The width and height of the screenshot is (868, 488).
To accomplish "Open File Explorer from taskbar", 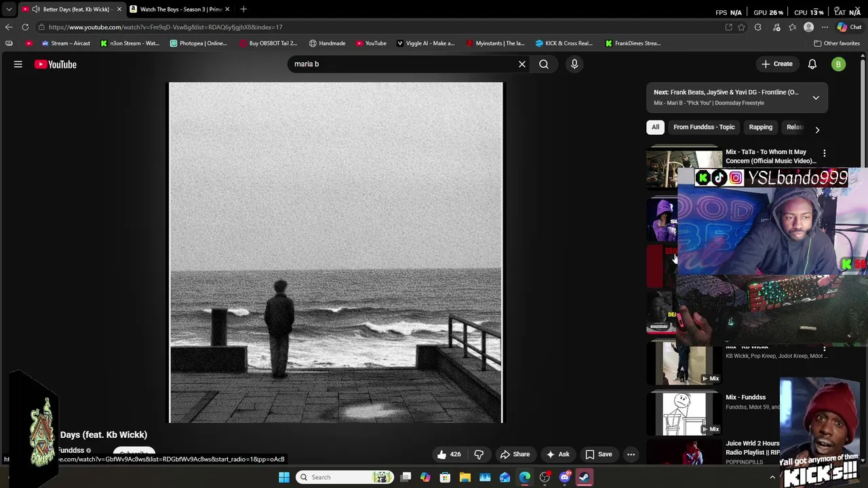I will pyautogui.click(x=465, y=477).
